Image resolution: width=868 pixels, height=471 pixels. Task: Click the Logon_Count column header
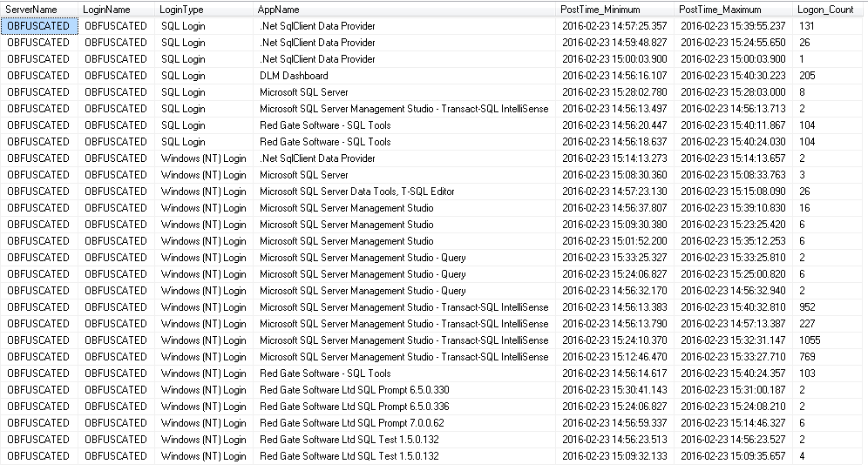824,9
